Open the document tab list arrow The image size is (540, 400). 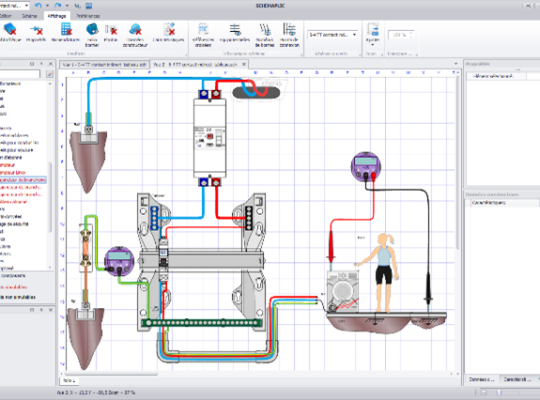coord(456,64)
